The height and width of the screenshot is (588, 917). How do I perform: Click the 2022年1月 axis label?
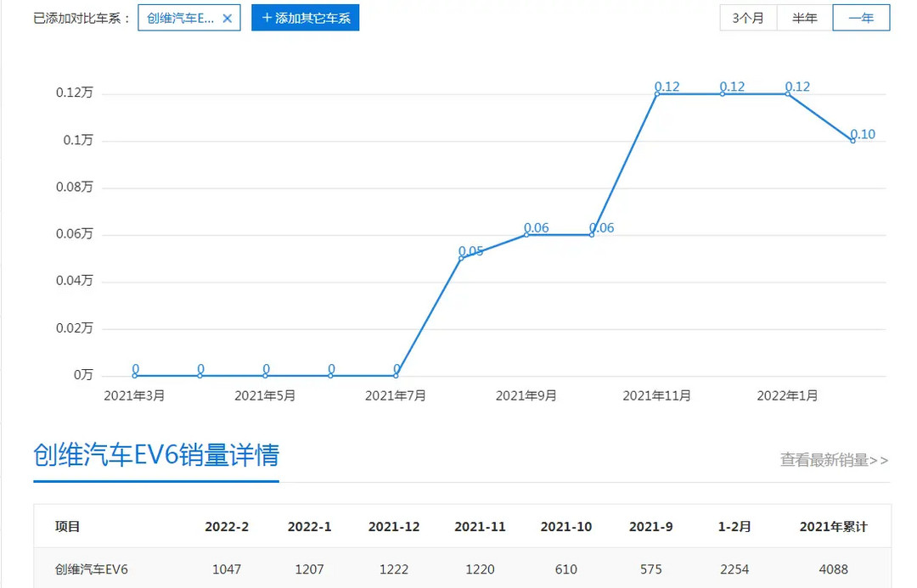(x=787, y=395)
